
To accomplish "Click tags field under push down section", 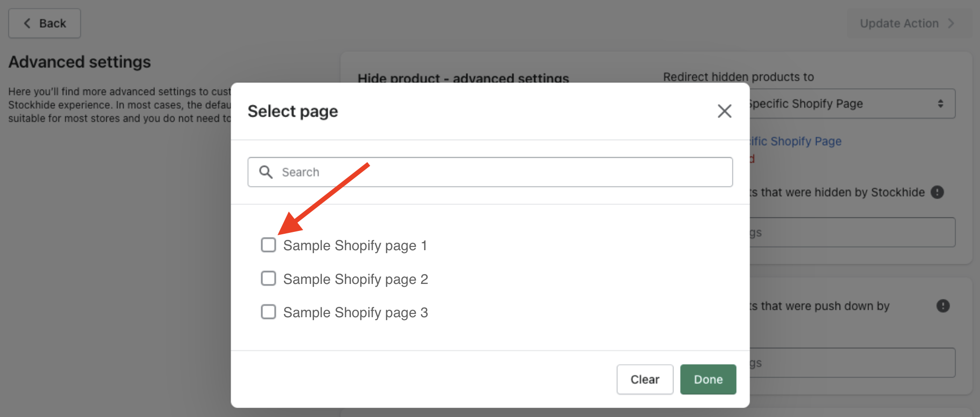I will click(x=852, y=363).
